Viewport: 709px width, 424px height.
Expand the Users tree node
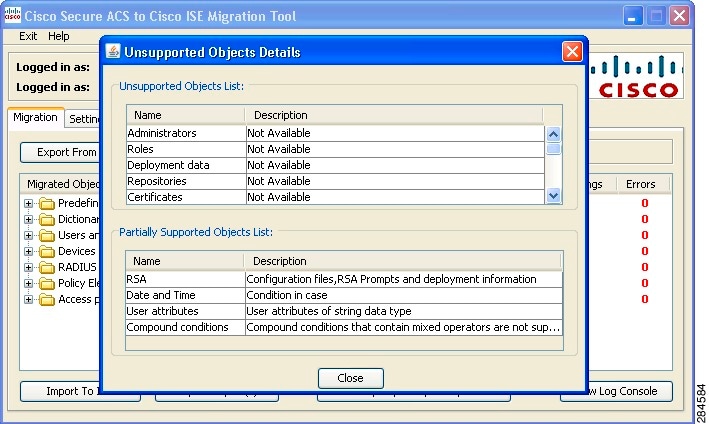[x=28, y=236]
